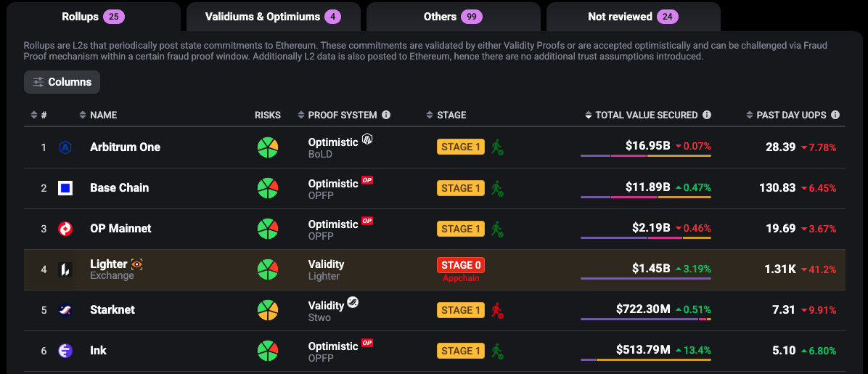Click the OP stack badge beside Ink
The image size is (868, 374).
point(367,343)
